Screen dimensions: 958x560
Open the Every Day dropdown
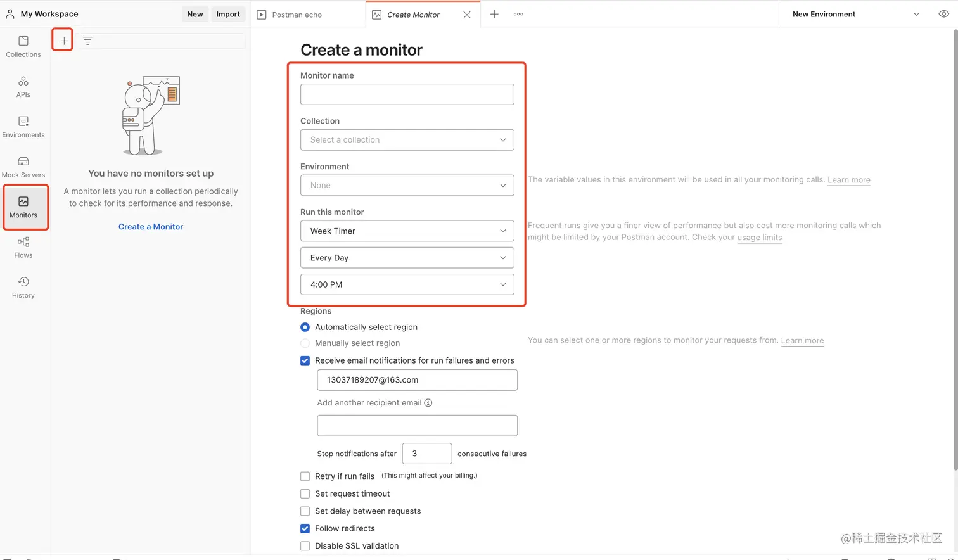tap(407, 258)
